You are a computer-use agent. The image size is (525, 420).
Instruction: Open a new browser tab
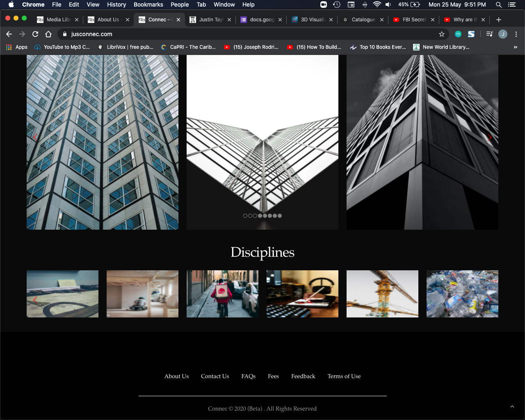click(499, 20)
